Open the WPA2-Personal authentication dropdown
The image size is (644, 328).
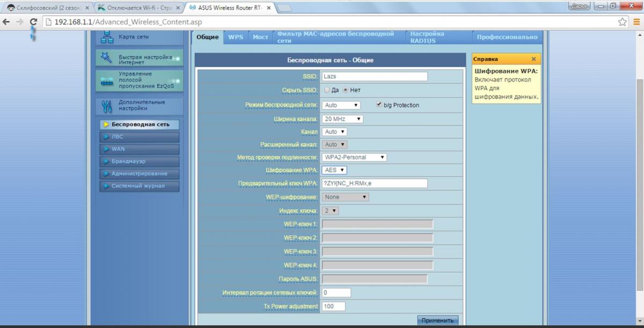click(355, 157)
